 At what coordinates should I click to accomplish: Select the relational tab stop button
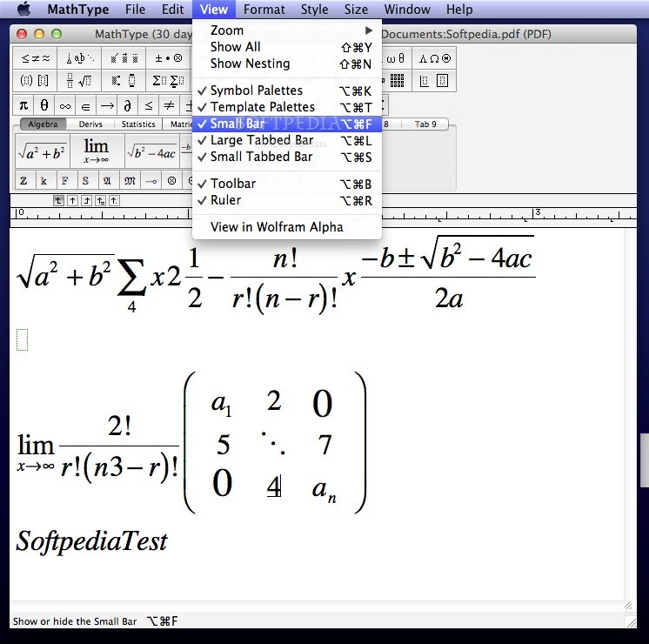101,201
